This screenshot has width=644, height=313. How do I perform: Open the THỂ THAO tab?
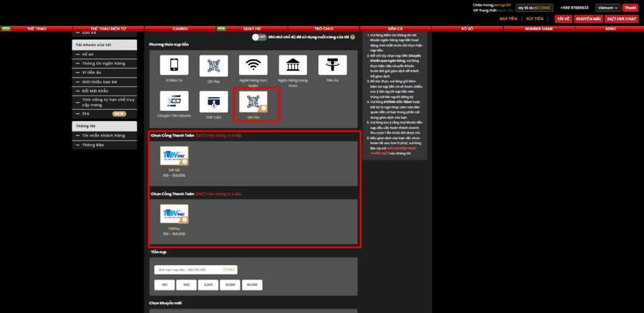(36, 29)
